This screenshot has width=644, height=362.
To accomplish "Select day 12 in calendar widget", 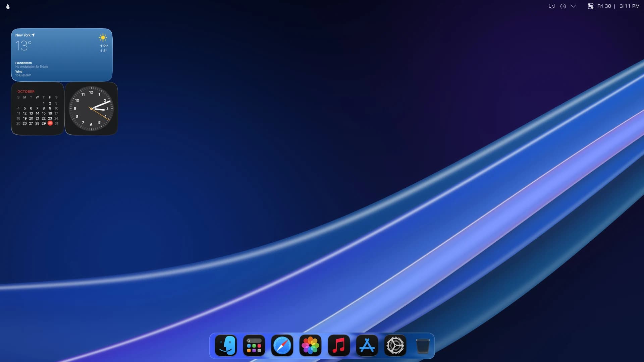I will pyautogui.click(x=24, y=113).
